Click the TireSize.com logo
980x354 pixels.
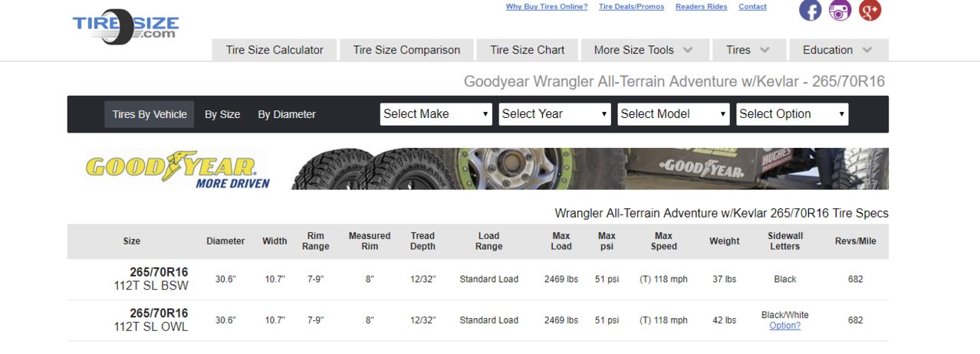[x=127, y=26]
